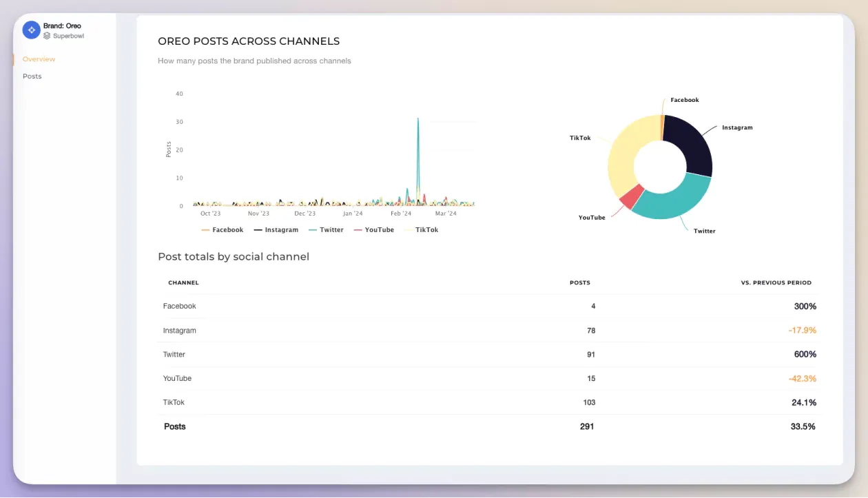Click the YouTube label beside the donut
This screenshot has height=498, width=868.
click(592, 218)
